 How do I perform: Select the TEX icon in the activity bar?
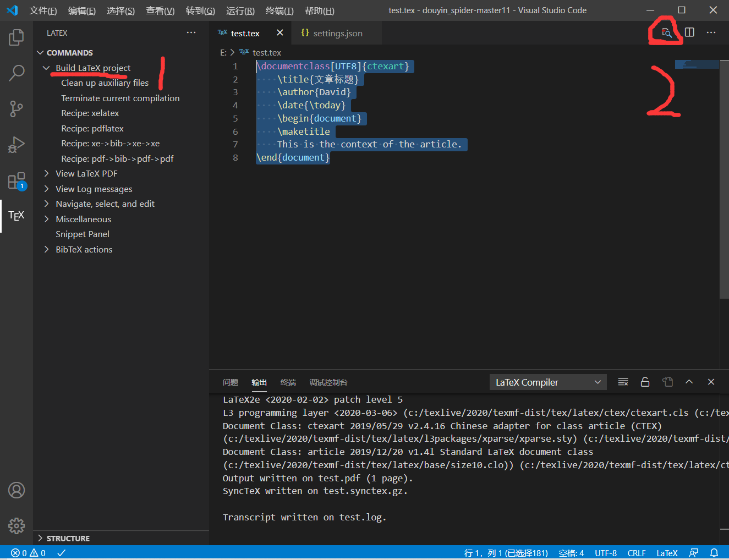16,216
